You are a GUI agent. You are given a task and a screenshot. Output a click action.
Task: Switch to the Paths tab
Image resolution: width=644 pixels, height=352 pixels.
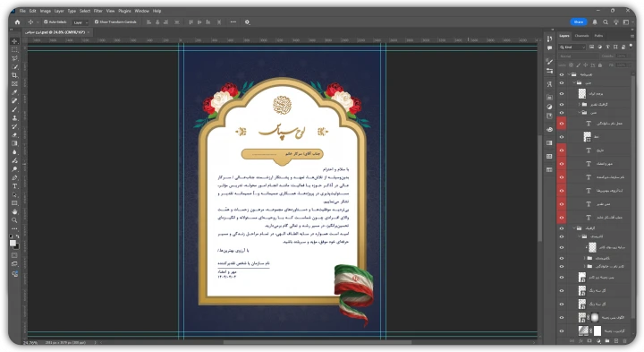point(598,36)
